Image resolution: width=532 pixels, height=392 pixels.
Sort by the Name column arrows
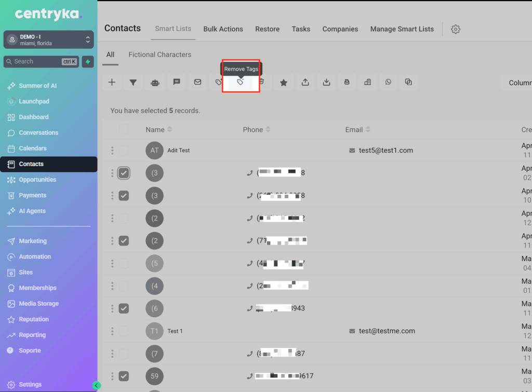pos(169,129)
